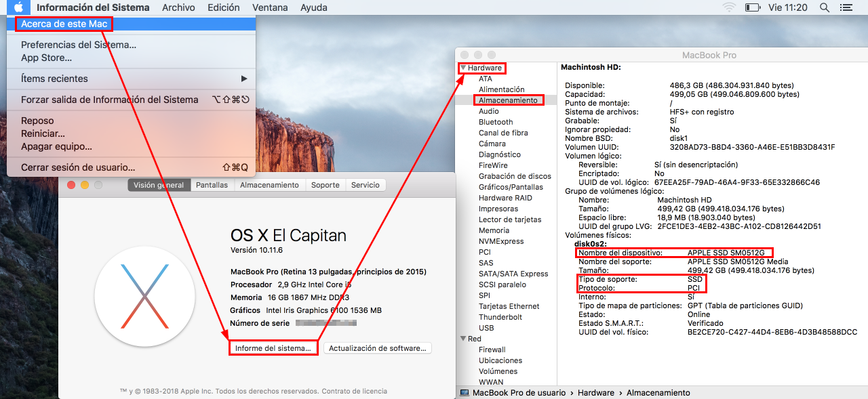Viewport: 868px width, 399px height.
Task: Select Almacenamiento in sidebar tree
Action: click(x=508, y=100)
